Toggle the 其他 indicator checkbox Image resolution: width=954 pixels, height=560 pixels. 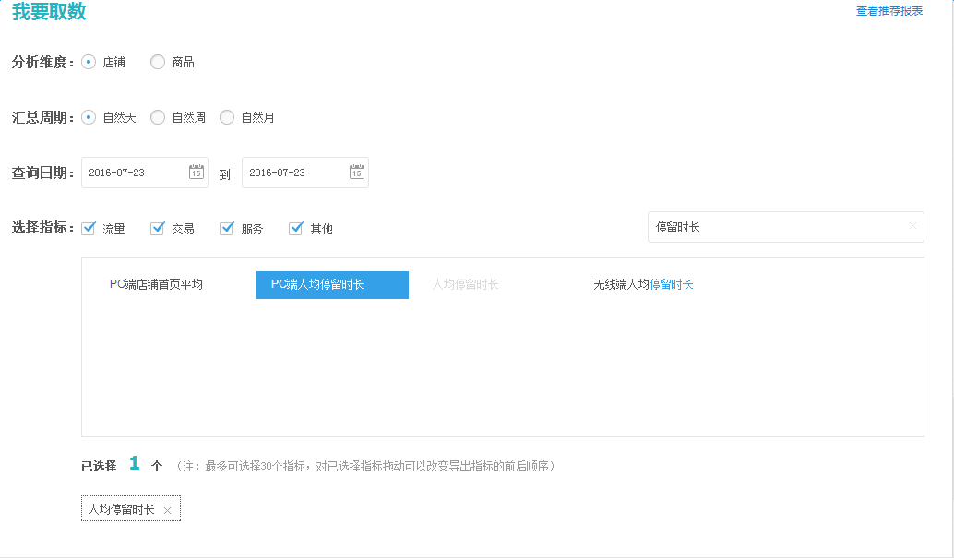(x=296, y=228)
